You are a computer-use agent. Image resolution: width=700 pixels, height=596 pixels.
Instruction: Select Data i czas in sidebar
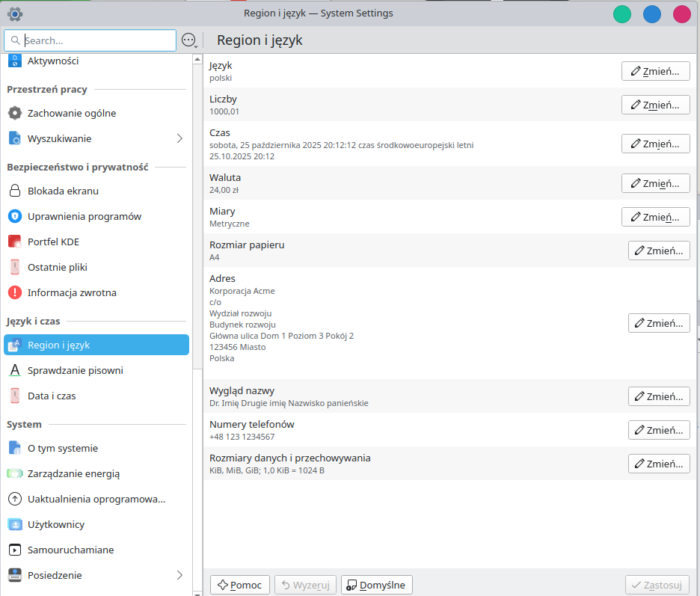[x=52, y=396]
